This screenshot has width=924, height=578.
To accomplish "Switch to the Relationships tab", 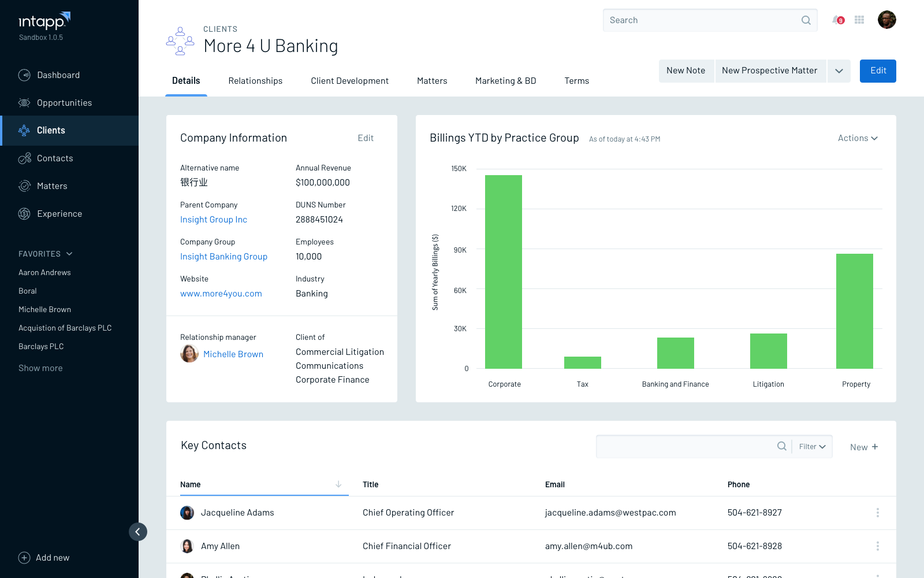I will tap(255, 81).
